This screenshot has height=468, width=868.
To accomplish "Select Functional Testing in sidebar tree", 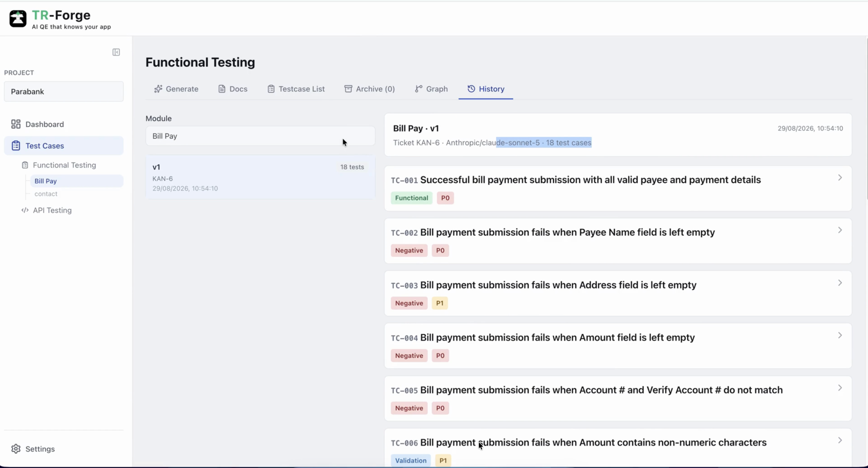I will [64, 165].
